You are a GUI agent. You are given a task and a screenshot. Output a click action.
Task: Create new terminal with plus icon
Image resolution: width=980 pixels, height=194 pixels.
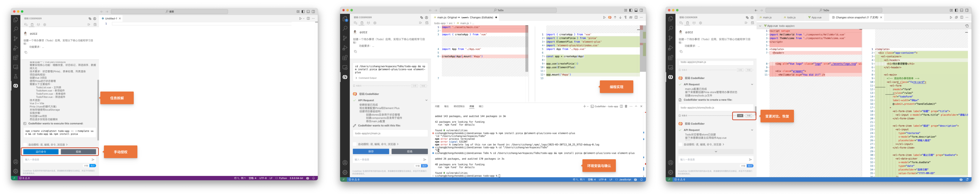pyautogui.click(x=584, y=106)
